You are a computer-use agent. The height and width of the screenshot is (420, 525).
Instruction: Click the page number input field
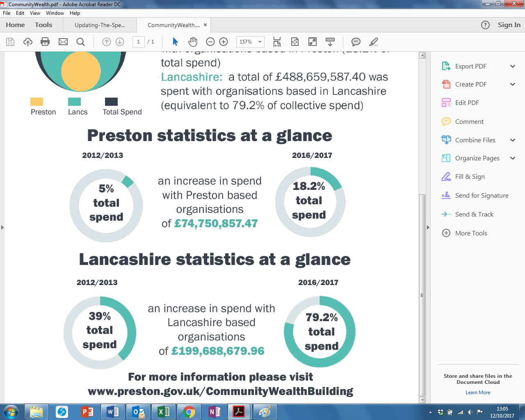click(x=139, y=42)
